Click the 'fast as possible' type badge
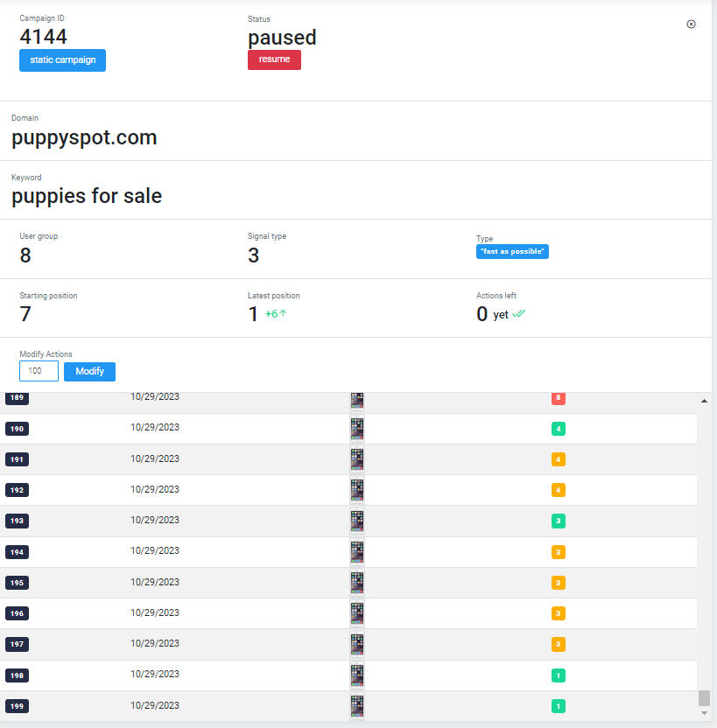717x728 pixels. [x=512, y=252]
